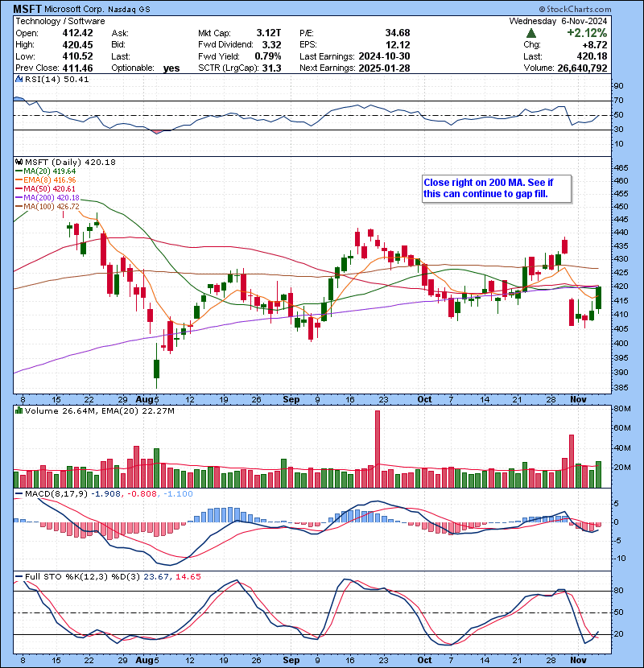The image size is (644, 668).
Task: Click the Last Earnings date 2024-10-30
Action: [385, 56]
